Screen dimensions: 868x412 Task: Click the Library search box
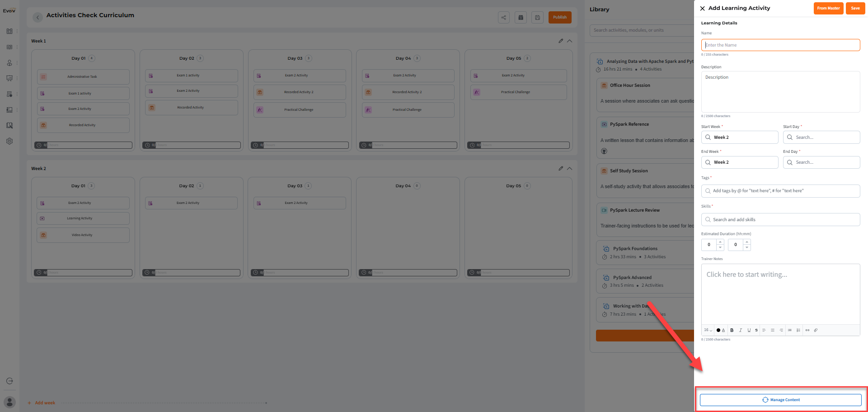(x=642, y=30)
